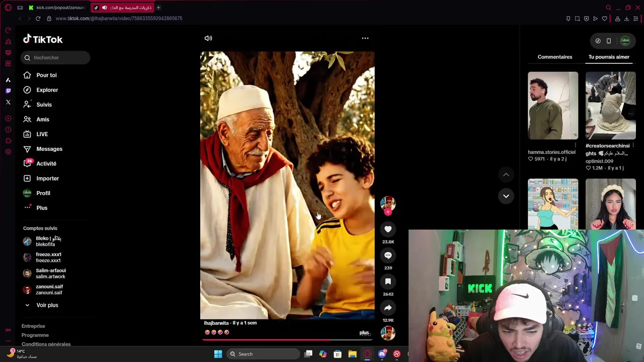
Task: Open browser downloads icon
Action: 626,19
